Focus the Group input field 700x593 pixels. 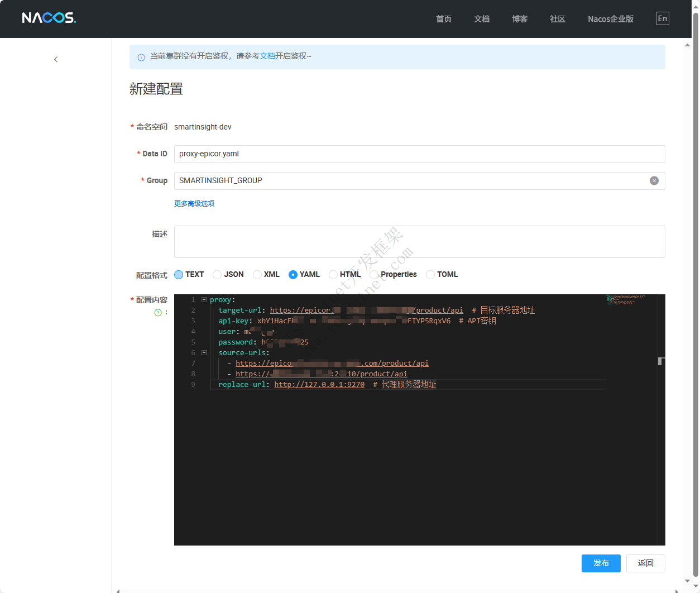[x=419, y=181]
